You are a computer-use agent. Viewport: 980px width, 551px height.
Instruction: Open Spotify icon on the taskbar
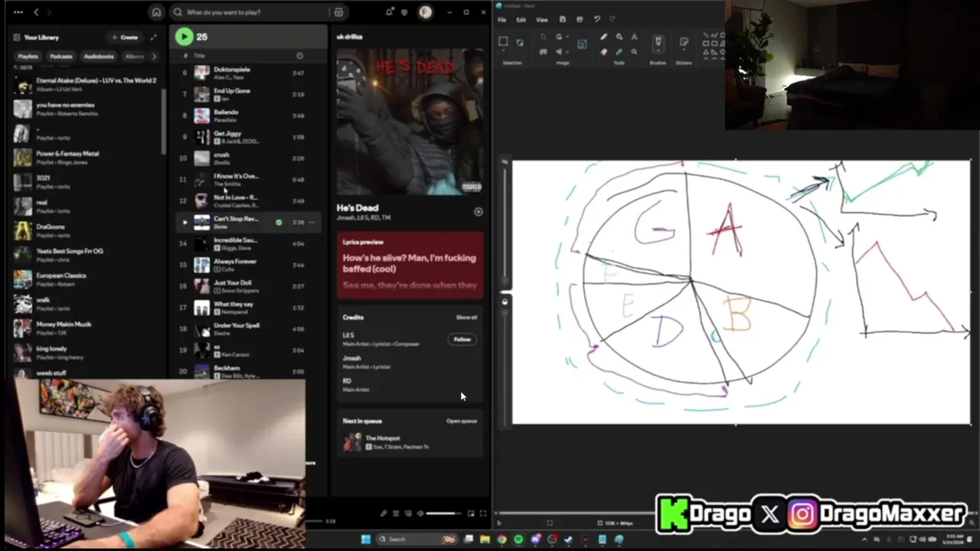518,539
